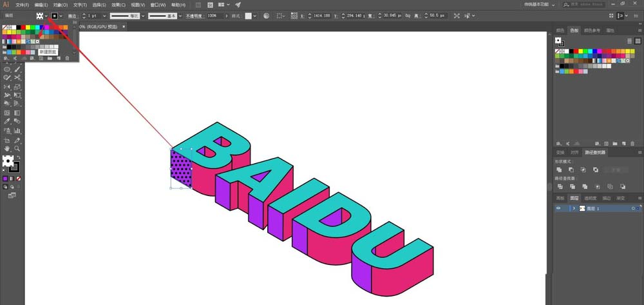
Task: Activate the Column Graph tool
Action: (x=17, y=131)
